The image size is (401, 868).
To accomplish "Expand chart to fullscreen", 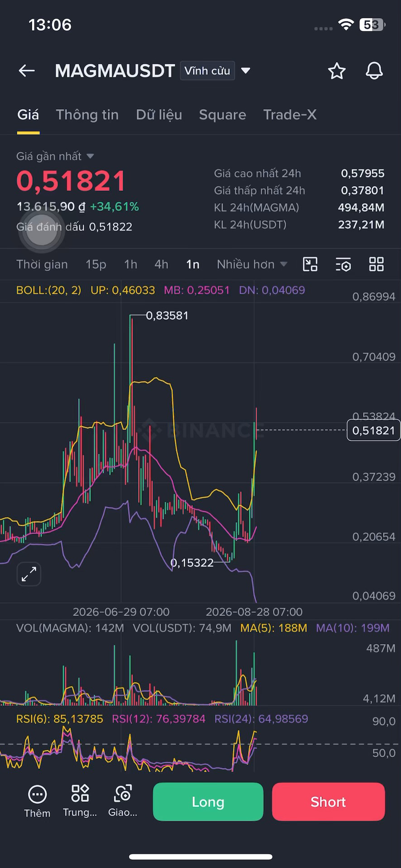I will (x=29, y=574).
